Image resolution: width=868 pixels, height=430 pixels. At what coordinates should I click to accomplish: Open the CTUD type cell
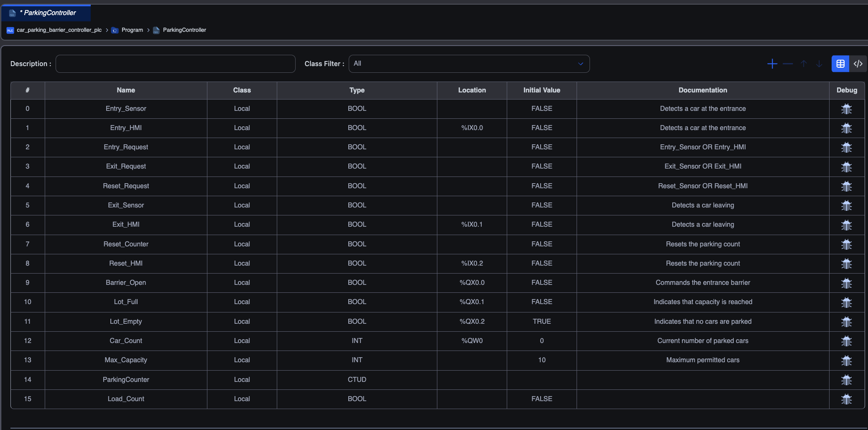[x=357, y=380]
